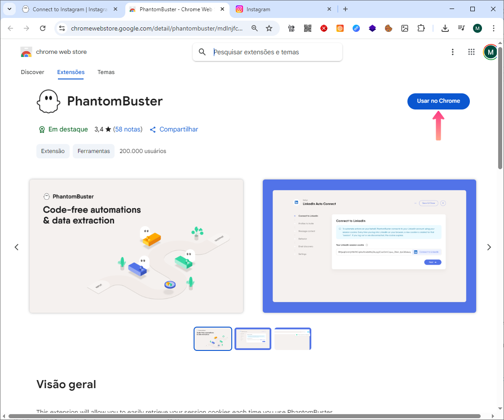Select the Extensões tab
The image size is (504, 420).
click(71, 72)
